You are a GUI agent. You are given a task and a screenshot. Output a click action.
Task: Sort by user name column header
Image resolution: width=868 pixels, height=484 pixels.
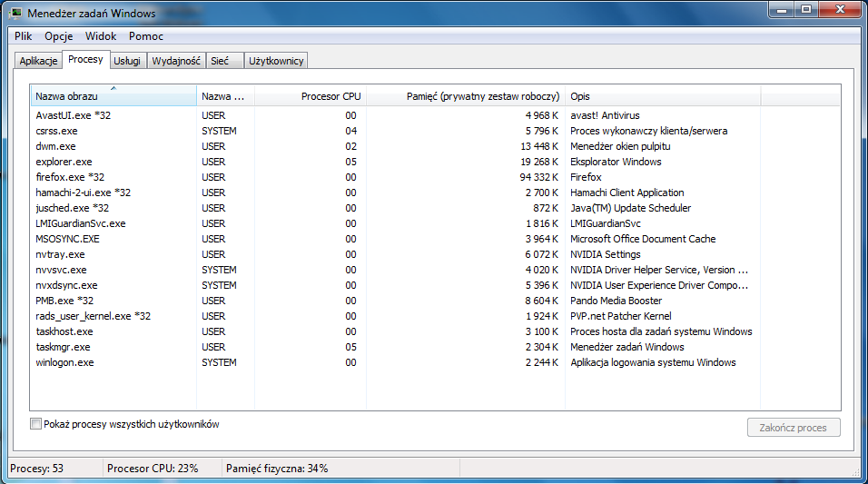pyautogui.click(x=225, y=96)
